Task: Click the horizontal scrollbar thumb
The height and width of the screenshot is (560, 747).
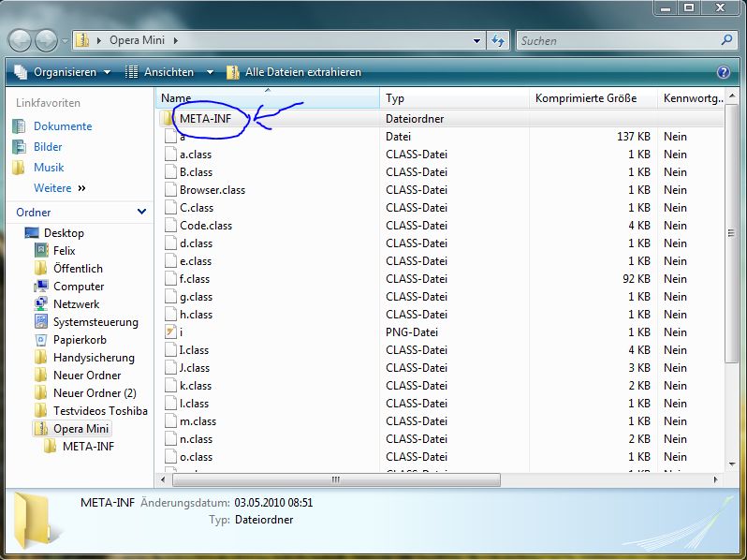Action: (x=336, y=479)
